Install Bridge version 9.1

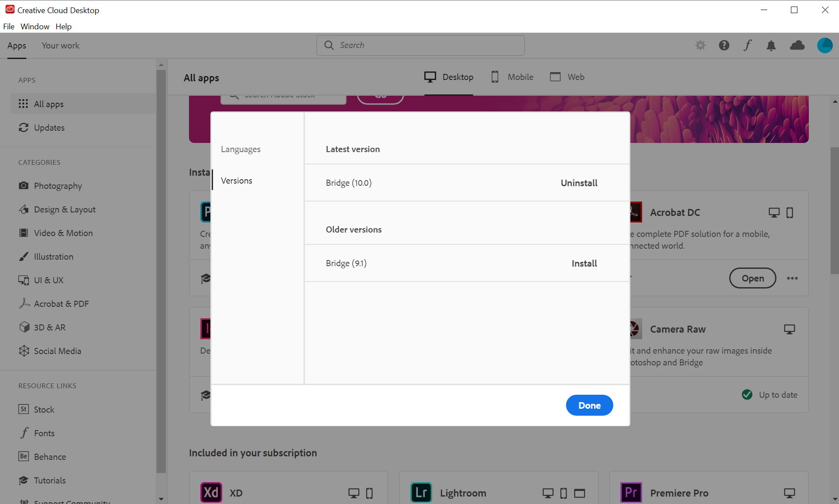coord(584,263)
